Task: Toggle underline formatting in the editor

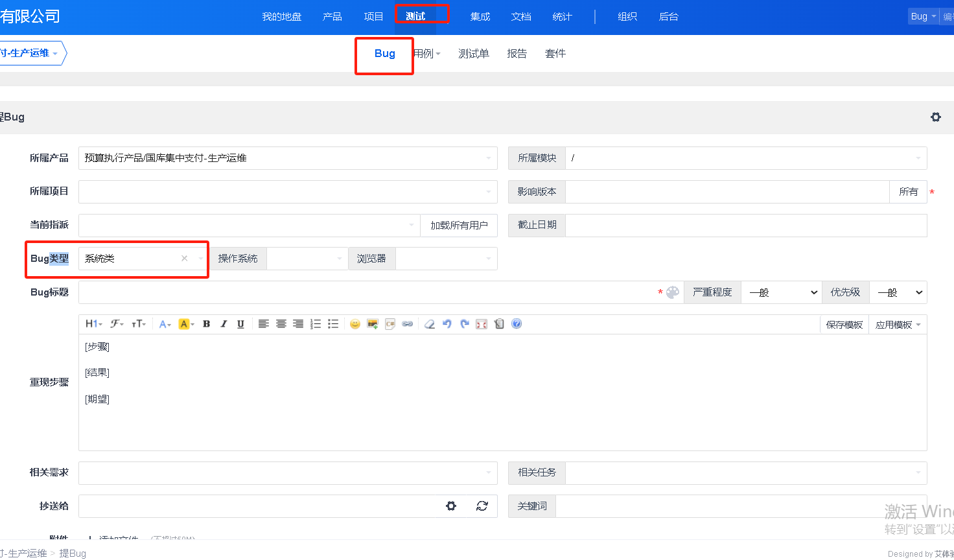Action: pyautogui.click(x=240, y=324)
